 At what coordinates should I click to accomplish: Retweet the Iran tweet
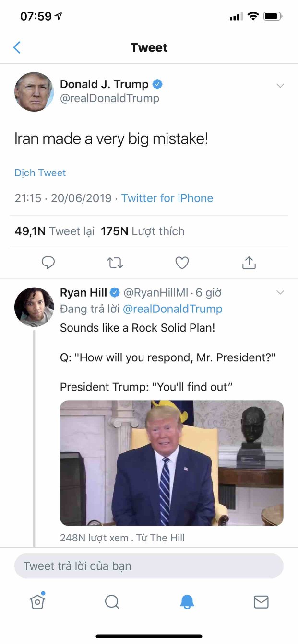click(115, 263)
